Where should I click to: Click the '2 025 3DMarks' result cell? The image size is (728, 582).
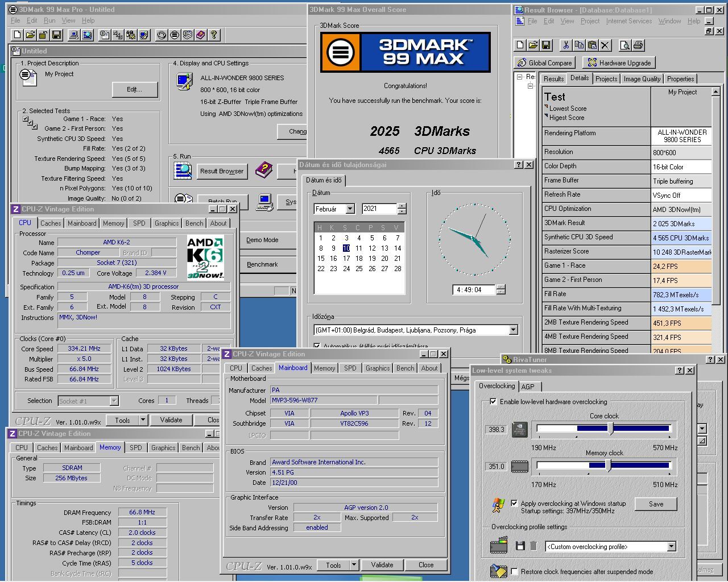(x=681, y=223)
